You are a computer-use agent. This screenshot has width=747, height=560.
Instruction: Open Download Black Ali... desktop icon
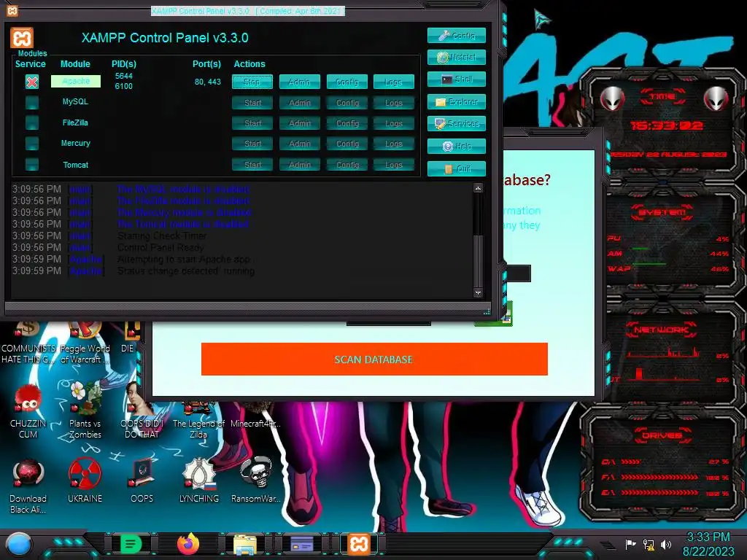coord(28,486)
